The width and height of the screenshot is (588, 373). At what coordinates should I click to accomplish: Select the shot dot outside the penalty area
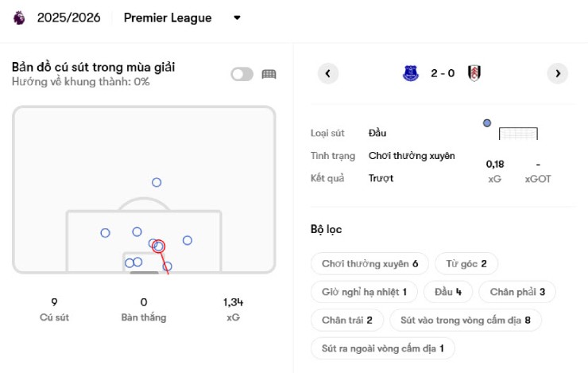click(157, 182)
